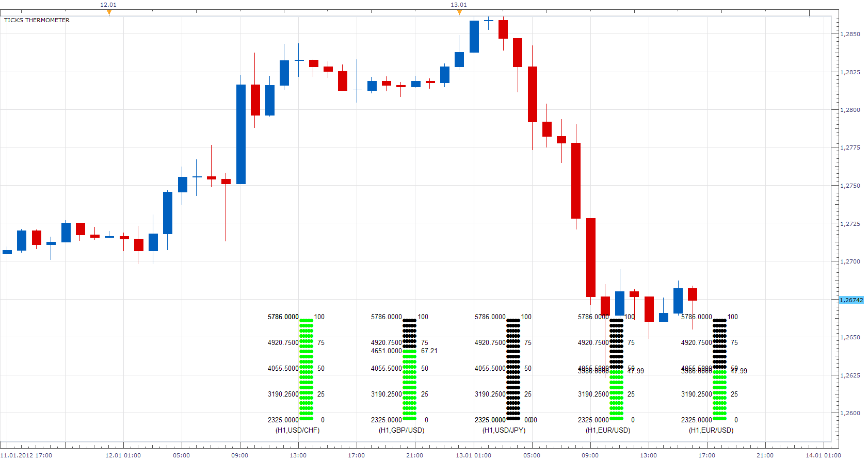Click the 11.01.2012 17:00 time label
Viewport: 868px width, 461px height.
(27, 455)
